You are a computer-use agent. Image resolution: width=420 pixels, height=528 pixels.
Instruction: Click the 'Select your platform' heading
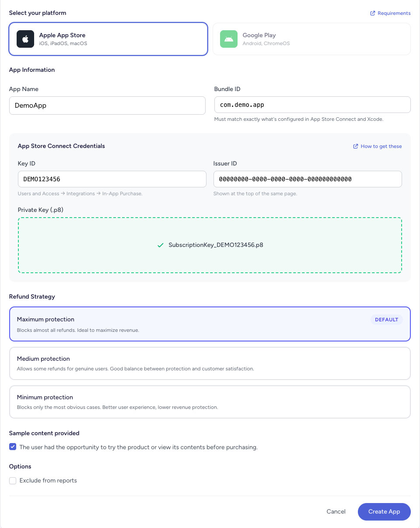38,13
